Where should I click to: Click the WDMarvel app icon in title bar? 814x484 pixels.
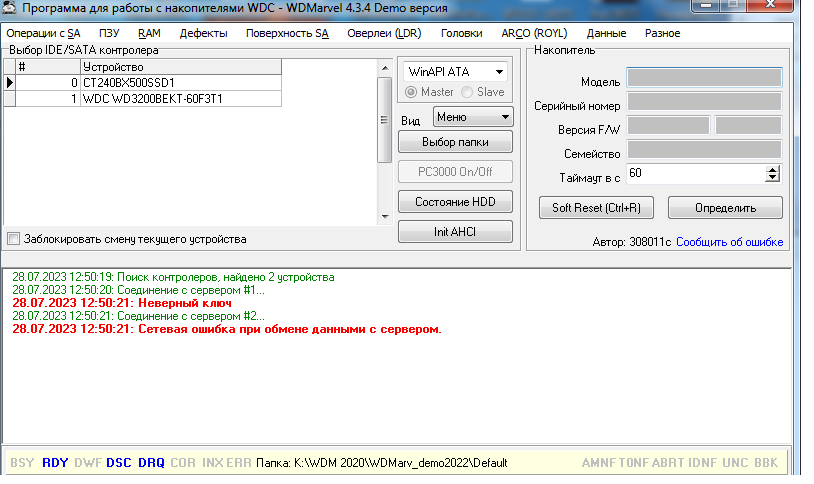(x=11, y=8)
